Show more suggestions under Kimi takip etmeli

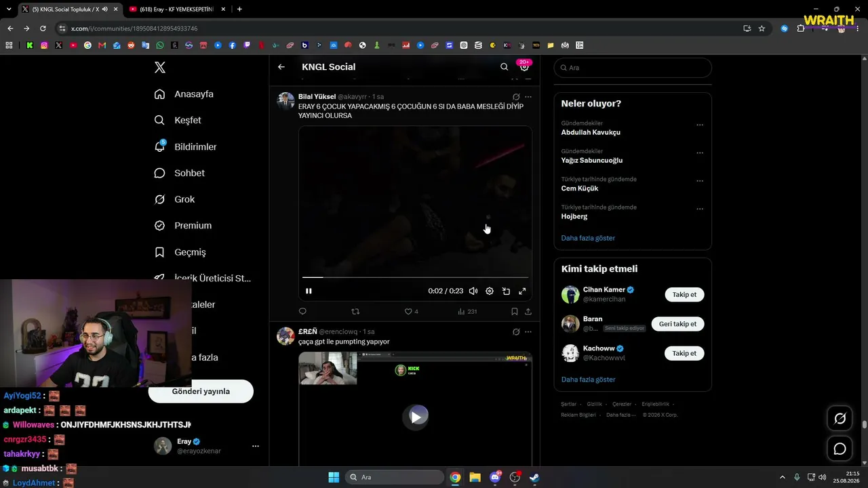tap(588, 380)
